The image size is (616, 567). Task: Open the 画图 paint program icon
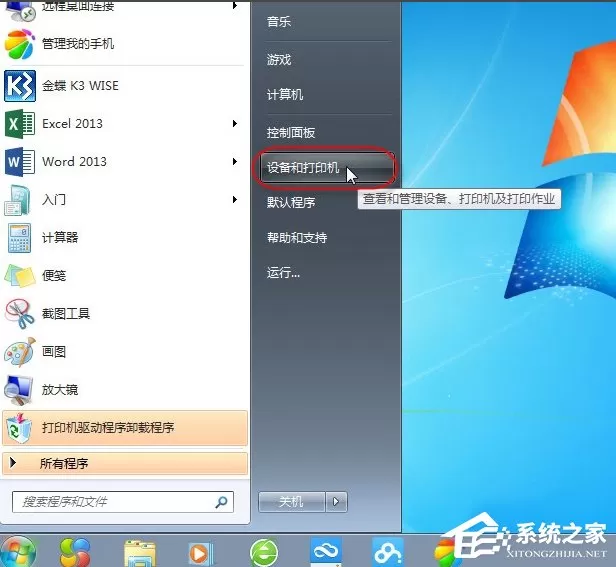[x=20, y=352]
